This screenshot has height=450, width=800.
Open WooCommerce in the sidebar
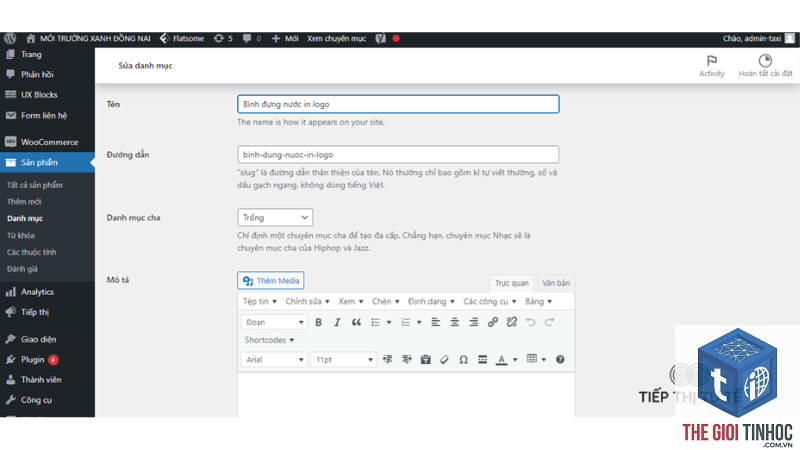(47, 142)
